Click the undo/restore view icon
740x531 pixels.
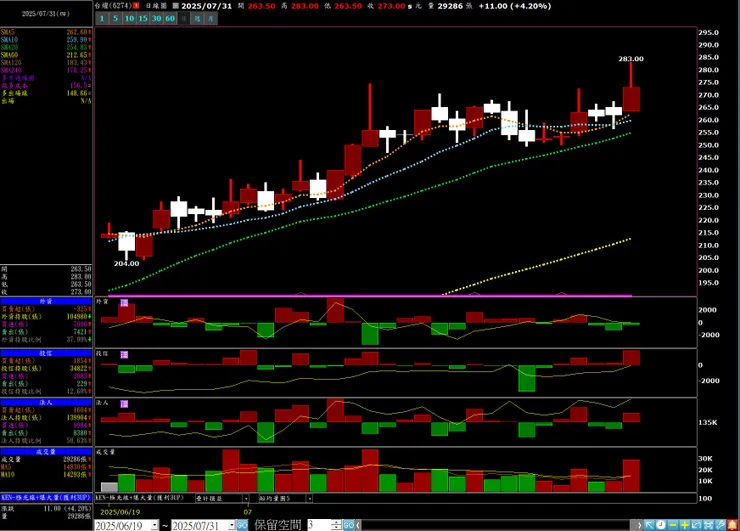coord(697,525)
